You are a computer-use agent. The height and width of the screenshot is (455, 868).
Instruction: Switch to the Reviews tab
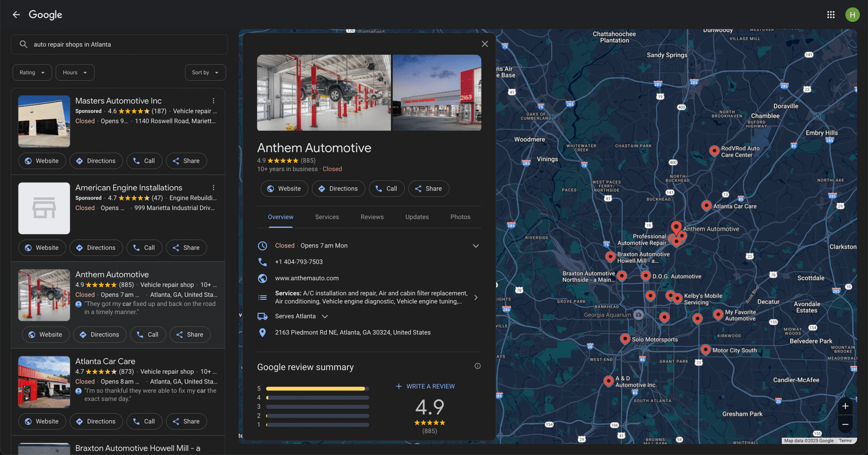click(x=372, y=217)
